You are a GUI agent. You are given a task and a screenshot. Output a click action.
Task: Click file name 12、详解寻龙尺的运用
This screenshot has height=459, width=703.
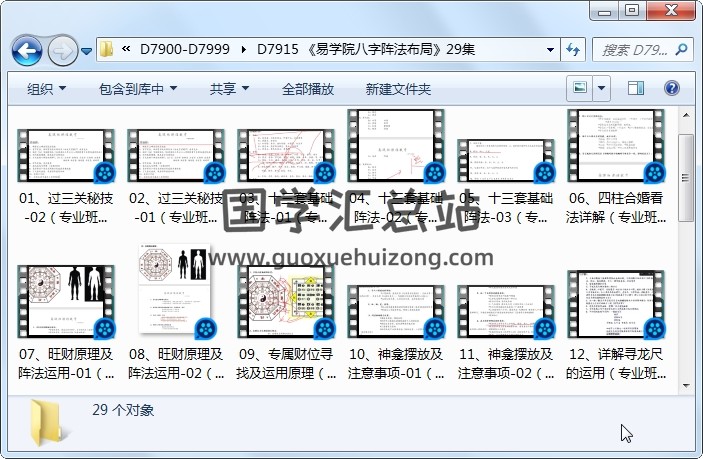[616, 364]
